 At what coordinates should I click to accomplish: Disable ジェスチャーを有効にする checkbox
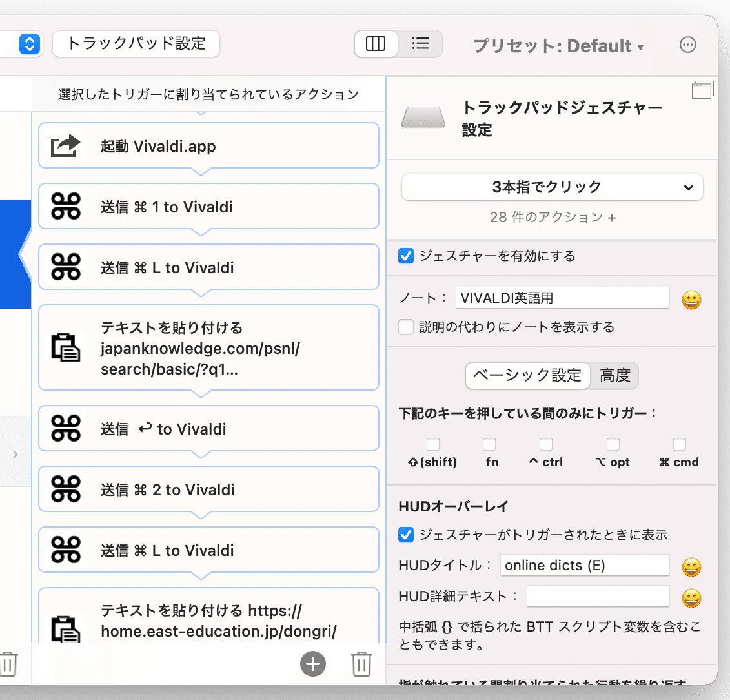(406, 256)
